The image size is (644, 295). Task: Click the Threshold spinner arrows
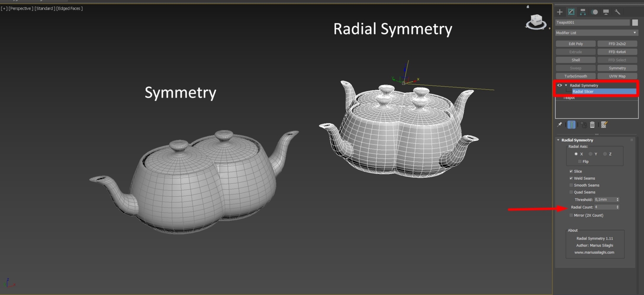pyautogui.click(x=618, y=200)
